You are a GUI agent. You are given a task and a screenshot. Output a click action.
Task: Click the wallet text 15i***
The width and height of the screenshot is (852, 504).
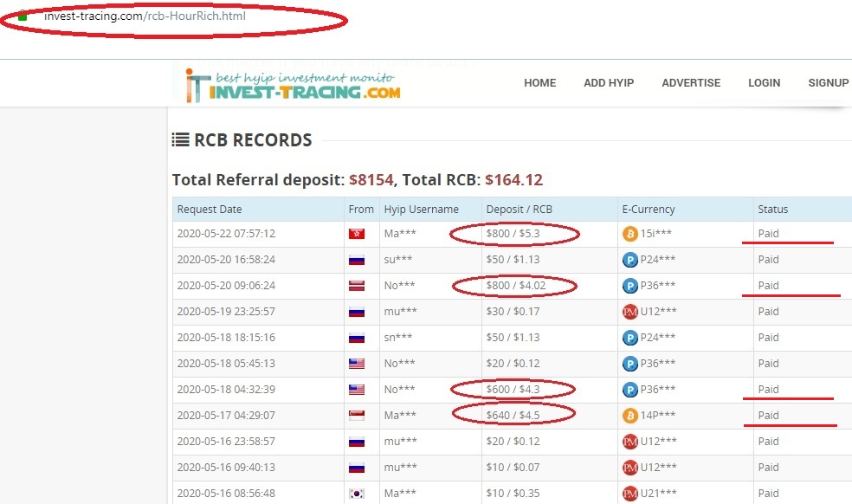(655, 234)
